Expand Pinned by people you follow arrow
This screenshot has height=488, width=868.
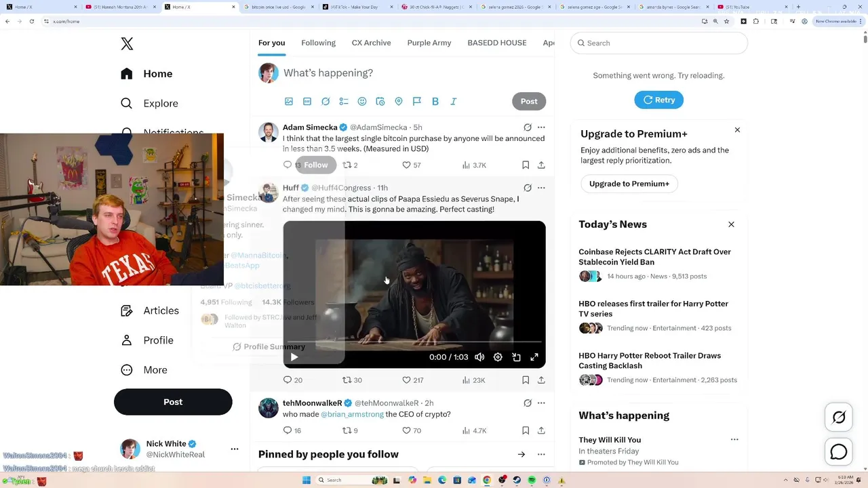click(521, 455)
